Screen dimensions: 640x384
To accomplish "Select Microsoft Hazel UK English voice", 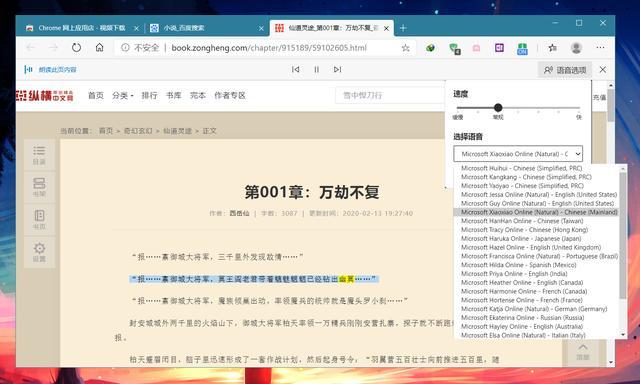I will 531,247.
